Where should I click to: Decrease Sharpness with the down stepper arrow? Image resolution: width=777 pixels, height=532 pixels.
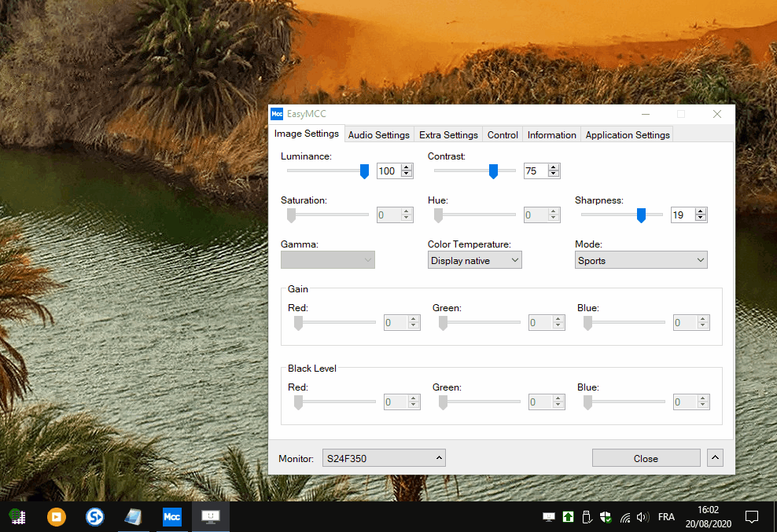[x=700, y=218]
